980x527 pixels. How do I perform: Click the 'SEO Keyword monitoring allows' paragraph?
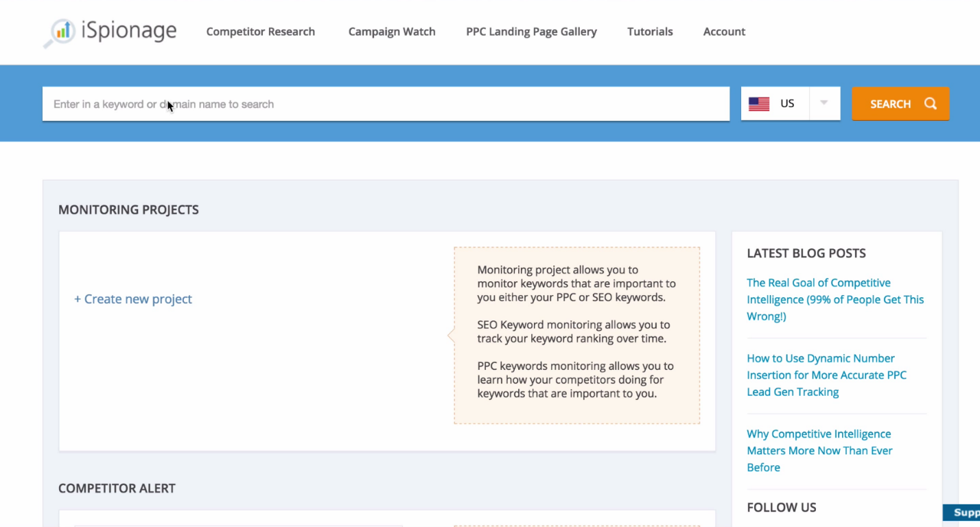point(574,331)
